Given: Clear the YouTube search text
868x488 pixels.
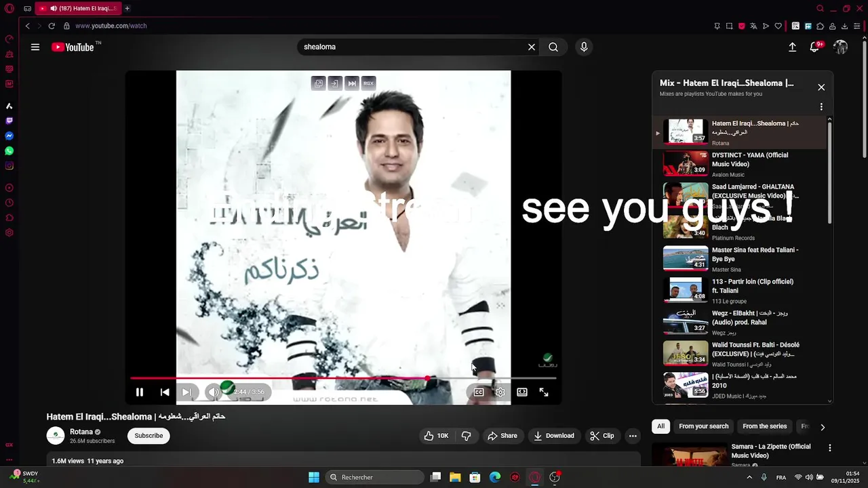Looking at the screenshot, I should [532, 47].
